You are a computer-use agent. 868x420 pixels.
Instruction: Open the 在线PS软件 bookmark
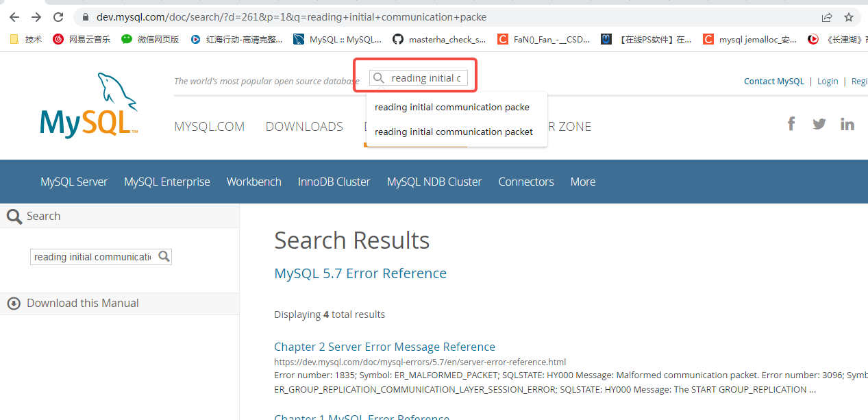pos(646,39)
